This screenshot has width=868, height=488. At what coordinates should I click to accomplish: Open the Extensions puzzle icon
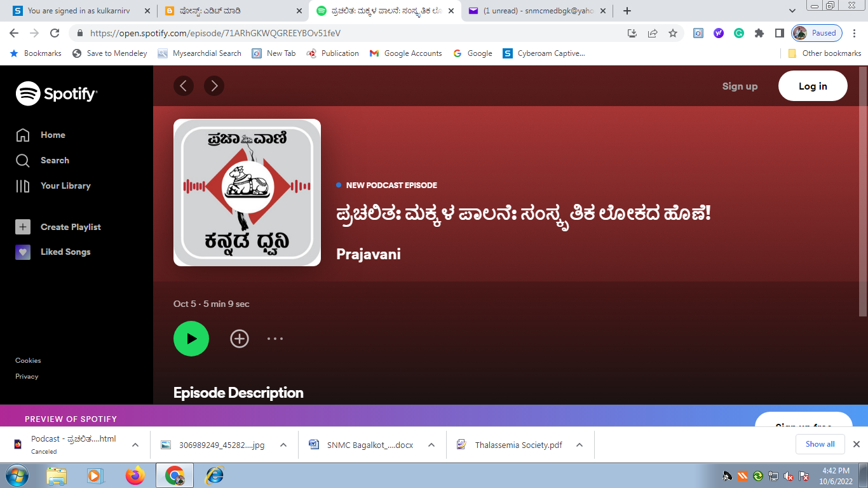click(x=759, y=33)
